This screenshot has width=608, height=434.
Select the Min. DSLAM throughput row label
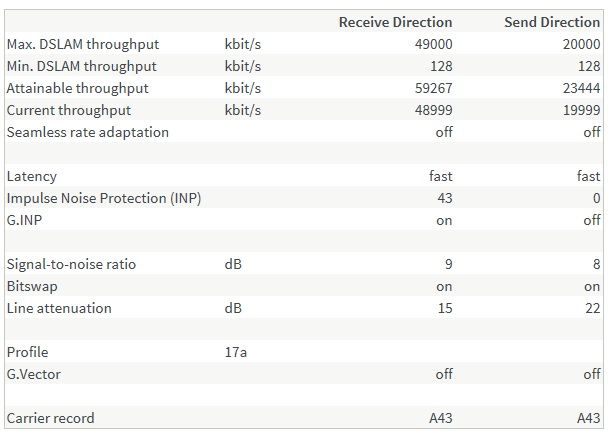[x=81, y=66]
